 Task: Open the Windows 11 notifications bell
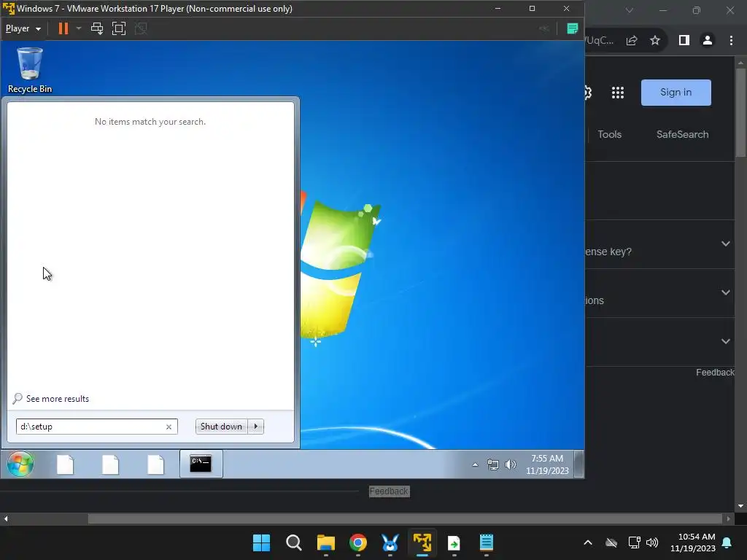pyautogui.click(x=727, y=542)
